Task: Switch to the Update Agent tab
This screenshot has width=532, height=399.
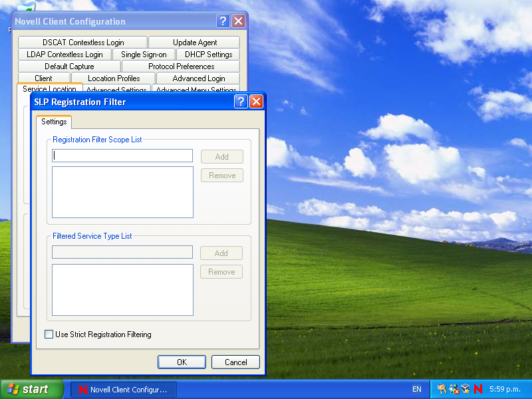Action: pyautogui.click(x=195, y=43)
